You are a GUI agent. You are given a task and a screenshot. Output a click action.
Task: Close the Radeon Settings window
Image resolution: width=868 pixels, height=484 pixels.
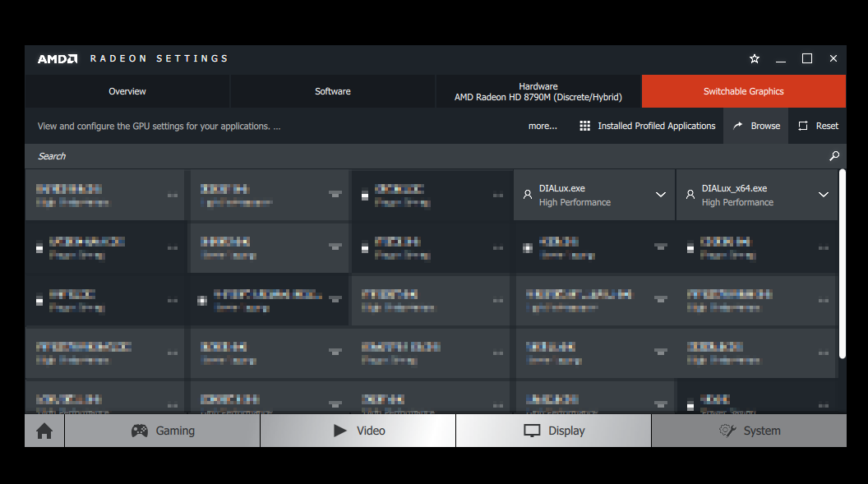click(833, 58)
